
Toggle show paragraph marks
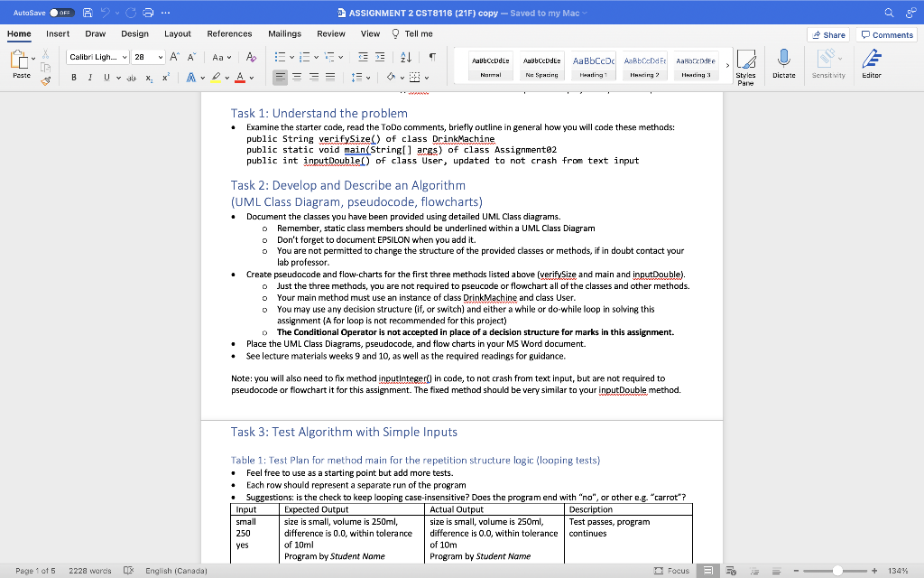[432, 57]
